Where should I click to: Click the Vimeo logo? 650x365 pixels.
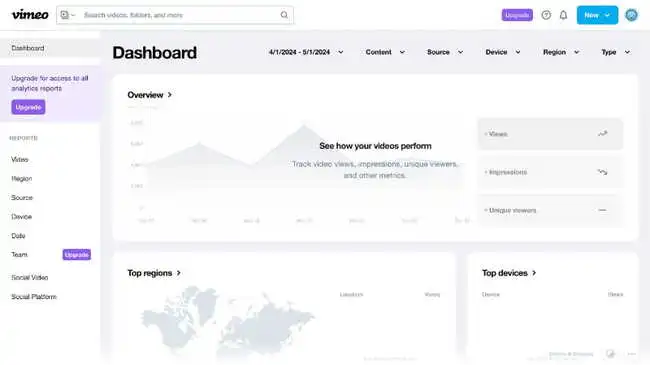pyautogui.click(x=30, y=15)
